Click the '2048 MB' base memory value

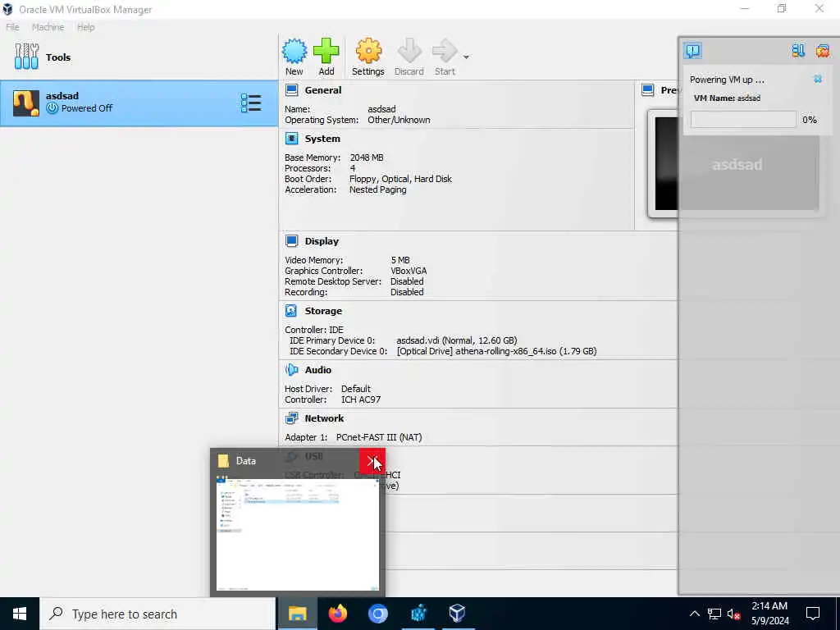tap(367, 157)
